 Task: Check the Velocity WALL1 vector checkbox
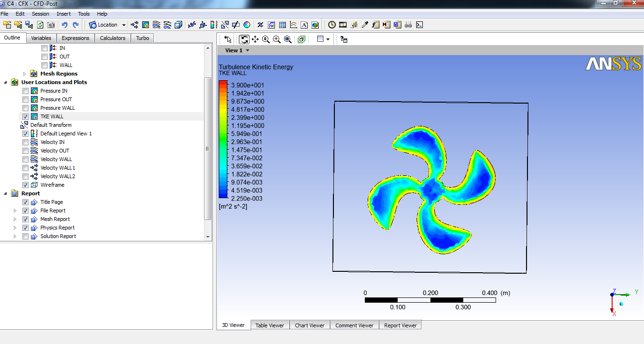point(26,168)
